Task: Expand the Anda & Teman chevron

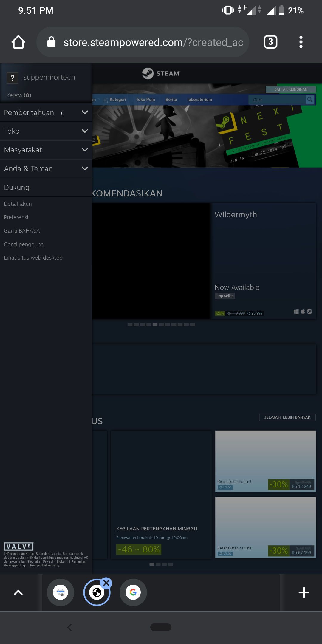Action: point(85,169)
